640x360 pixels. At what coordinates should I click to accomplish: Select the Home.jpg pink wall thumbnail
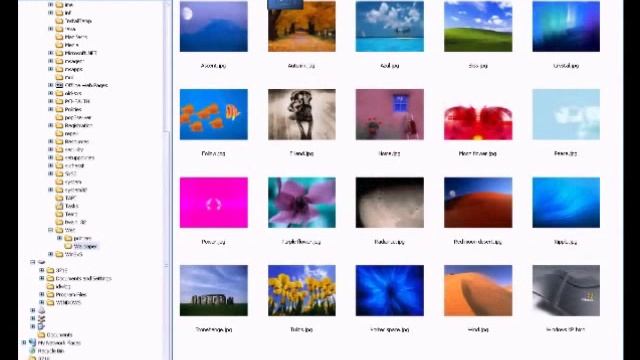(x=390, y=114)
